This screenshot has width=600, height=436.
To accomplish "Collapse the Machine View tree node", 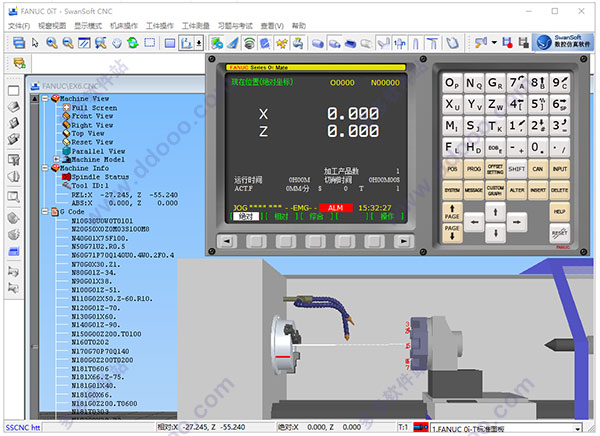I will pos(45,98).
